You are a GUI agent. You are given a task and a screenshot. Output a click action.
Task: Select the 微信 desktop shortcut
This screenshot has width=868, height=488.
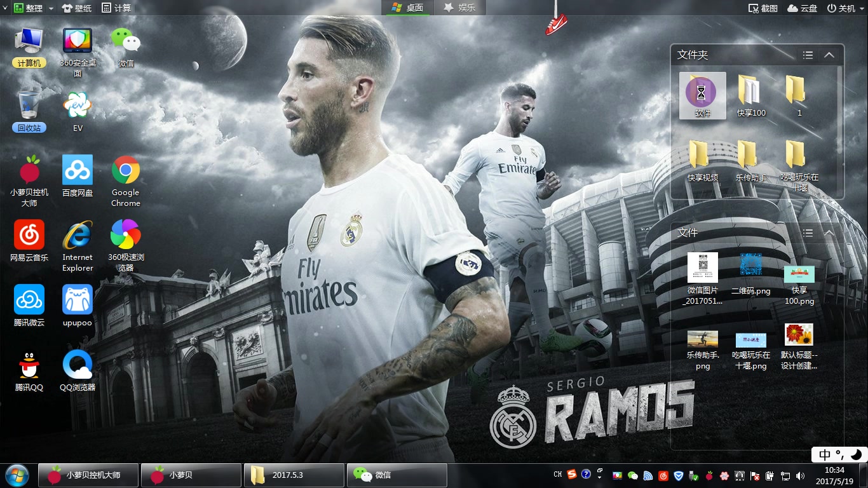(126, 48)
